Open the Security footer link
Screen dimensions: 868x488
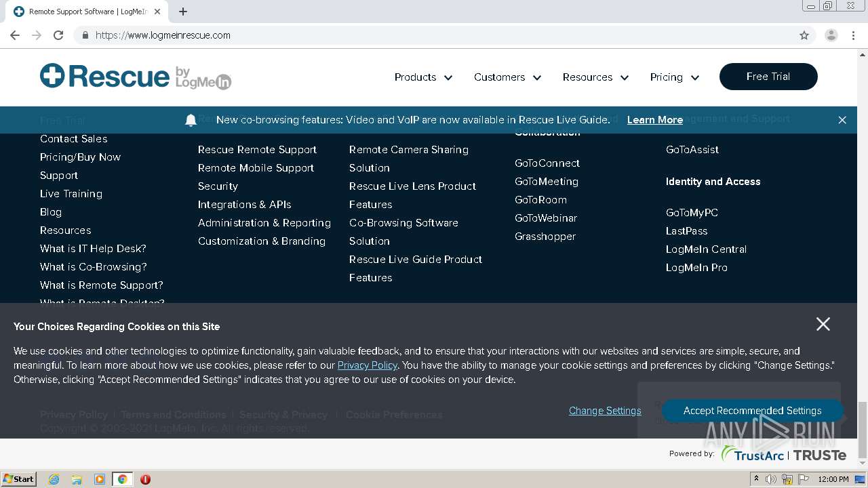coord(218,186)
